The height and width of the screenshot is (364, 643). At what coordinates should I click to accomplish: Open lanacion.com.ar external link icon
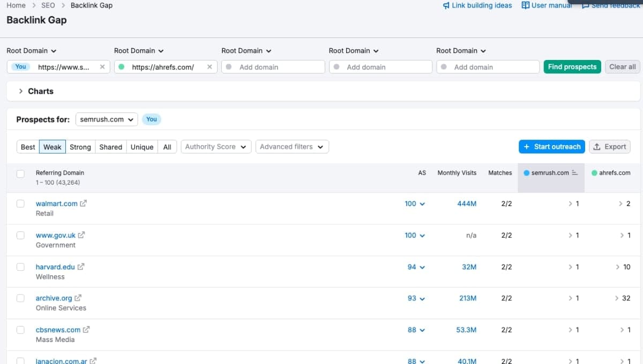93,361
